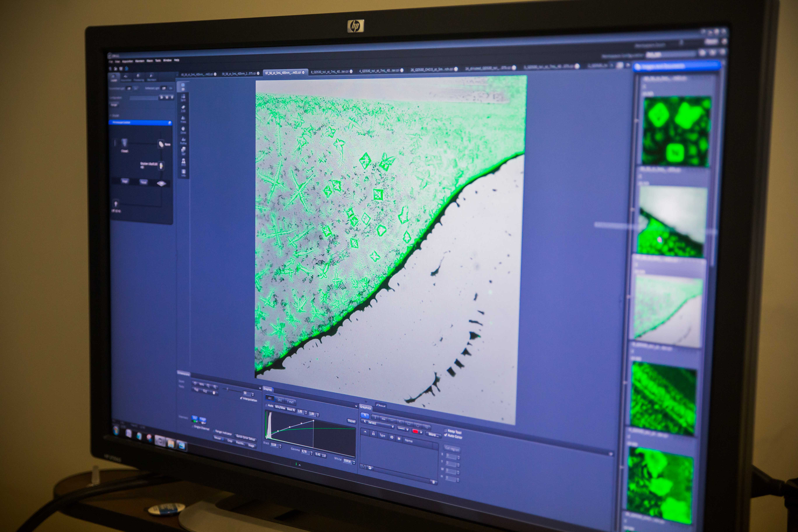Click the trash delete icon in Graphics list
798x532 pixels.
434,482
